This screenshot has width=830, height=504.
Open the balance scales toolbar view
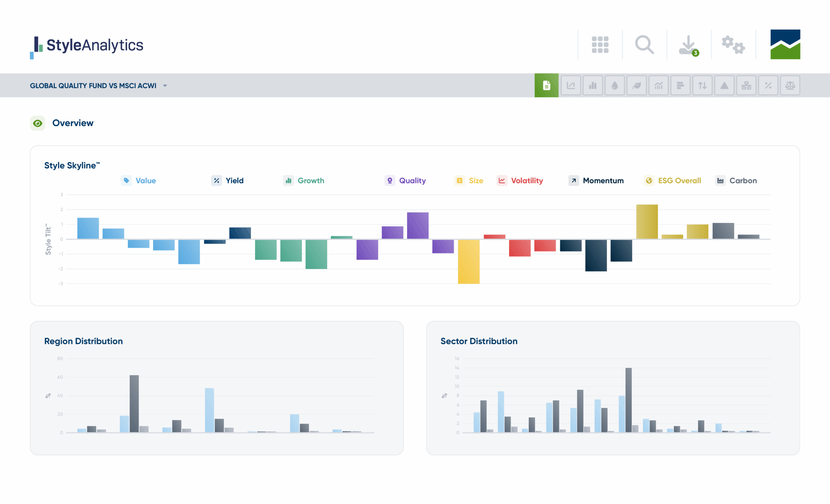pos(790,86)
